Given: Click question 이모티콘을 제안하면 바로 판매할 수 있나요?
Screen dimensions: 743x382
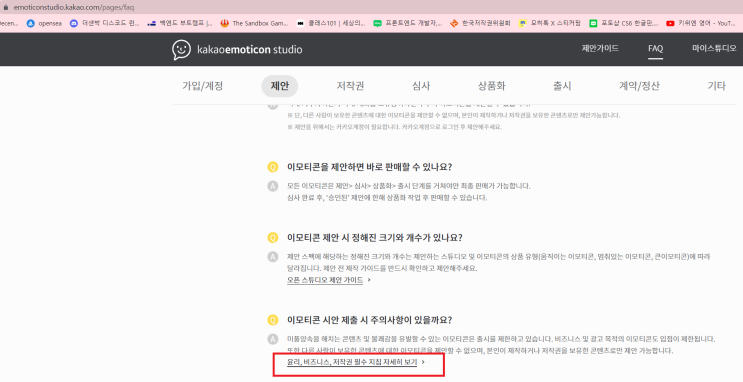Looking at the screenshot, I should (x=370, y=167).
